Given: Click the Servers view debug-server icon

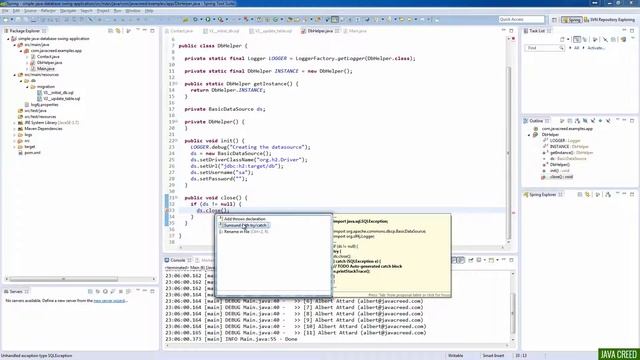Looking at the screenshot, I should [98, 291].
